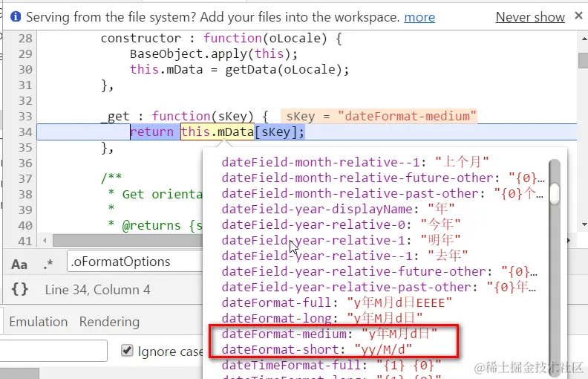
Task: Focus the '.oFormatOptions' search field
Action: [x=135, y=261]
